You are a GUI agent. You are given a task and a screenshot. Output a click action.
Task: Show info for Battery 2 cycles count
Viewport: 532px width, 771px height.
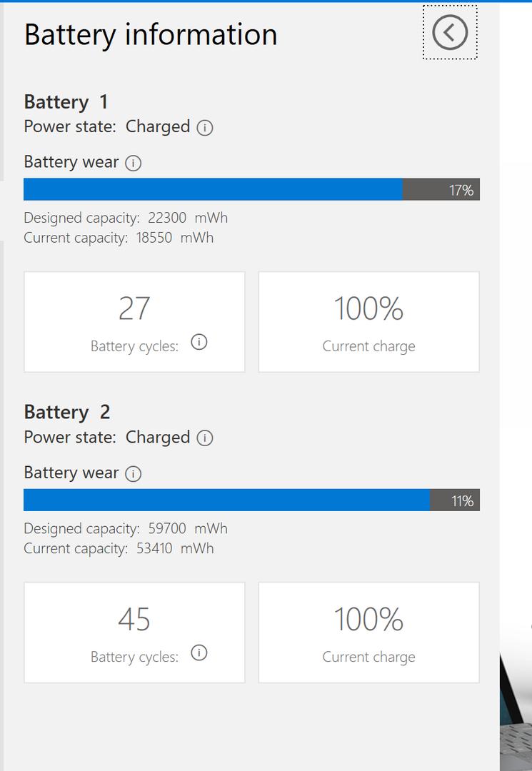[199, 652]
